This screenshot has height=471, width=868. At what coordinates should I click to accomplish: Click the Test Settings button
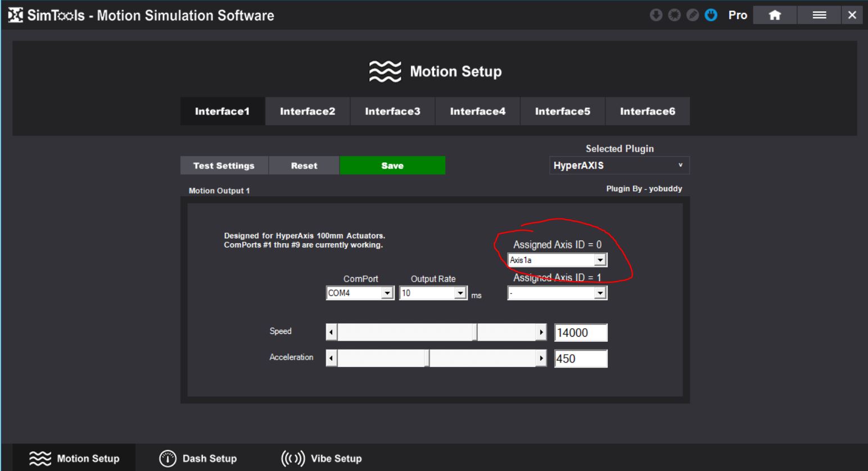pos(224,165)
